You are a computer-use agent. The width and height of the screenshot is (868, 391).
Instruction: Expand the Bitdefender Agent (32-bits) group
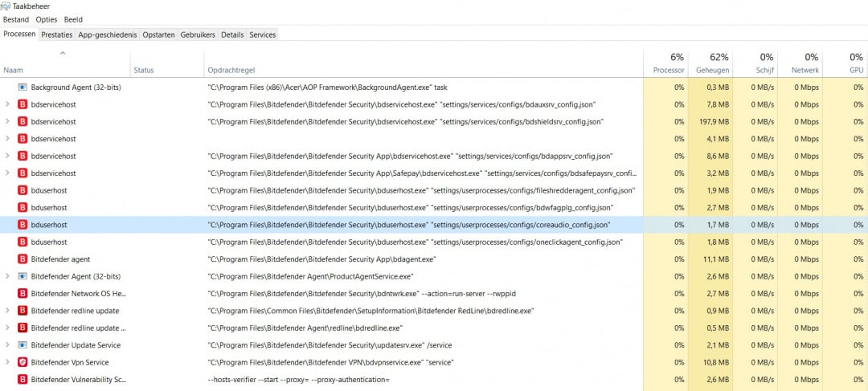pyautogui.click(x=7, y=276)
